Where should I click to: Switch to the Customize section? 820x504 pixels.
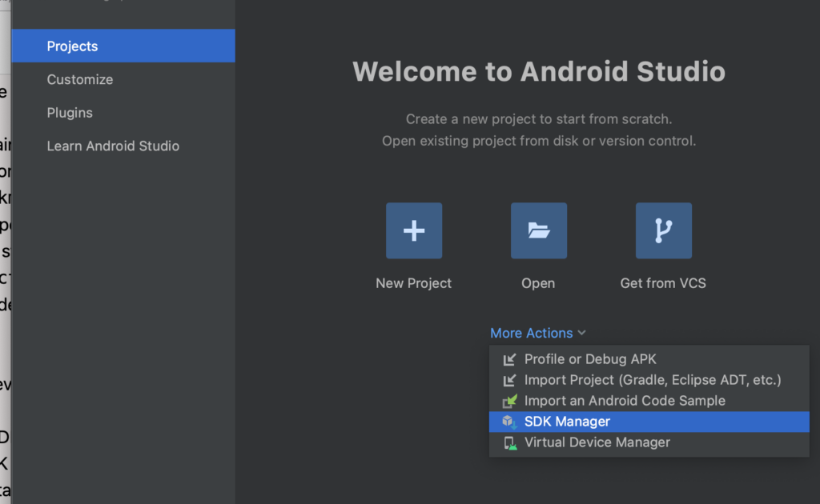[80, 79]
